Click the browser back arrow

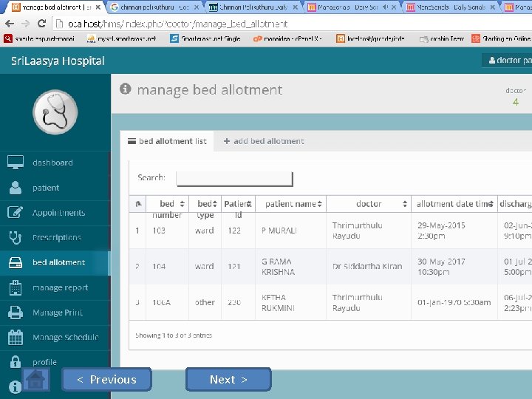click(10, 24)
